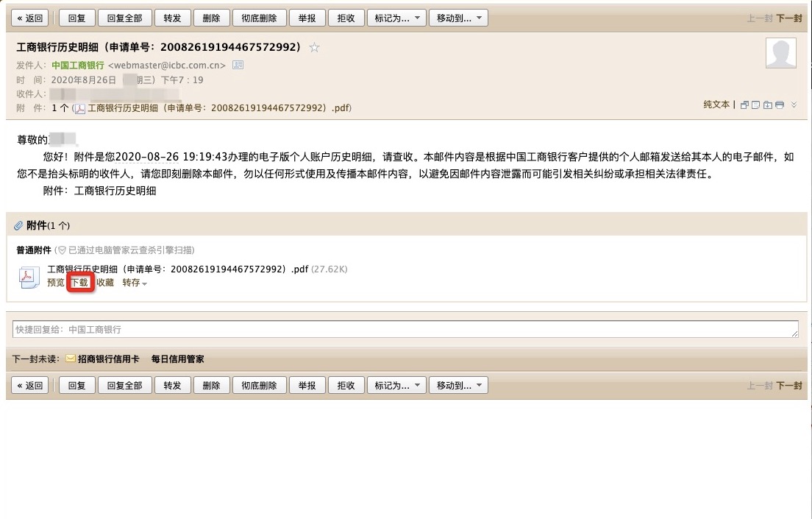The image size is (812, 519).
Task: Click 普通附件 label
Action: tap(34, 250)
